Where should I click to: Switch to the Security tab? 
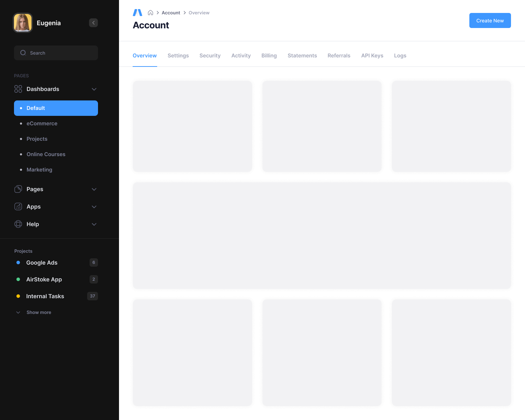[x=210, y=56]
